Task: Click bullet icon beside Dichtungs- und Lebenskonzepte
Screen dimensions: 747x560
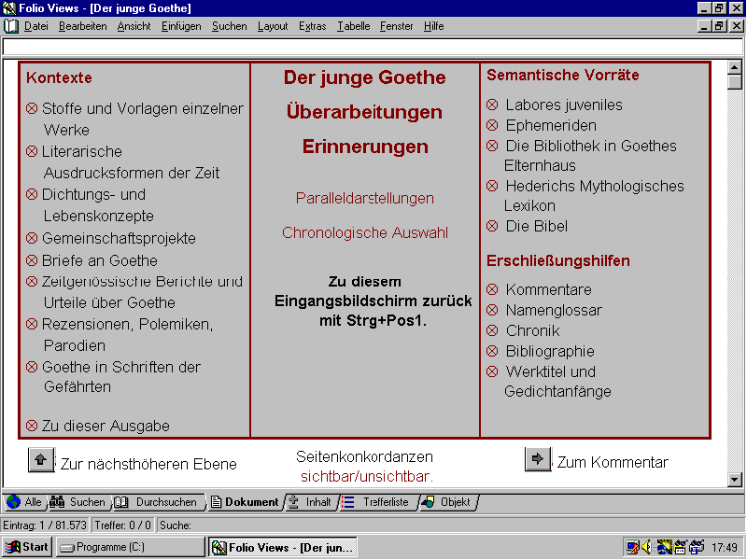Action: point(32,194)
